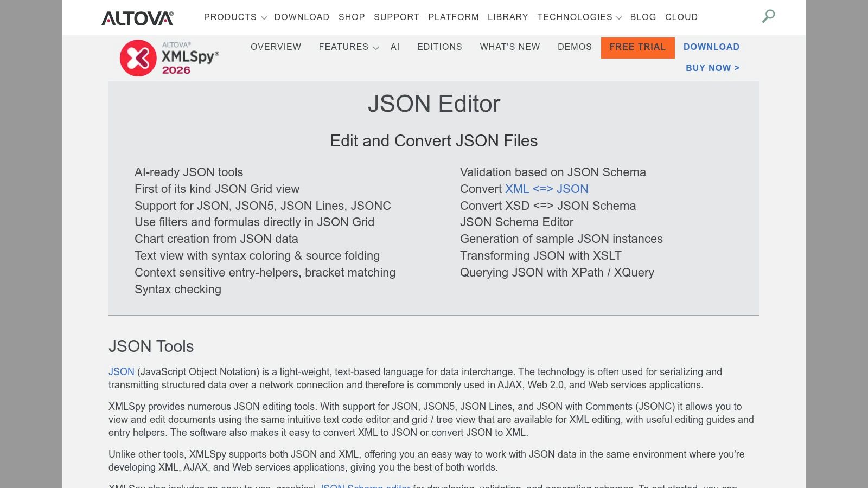Open the JSON Schema editor link
Image resolution: width=868 pixels, height=488 pixels.
click(x=364, y=486)
